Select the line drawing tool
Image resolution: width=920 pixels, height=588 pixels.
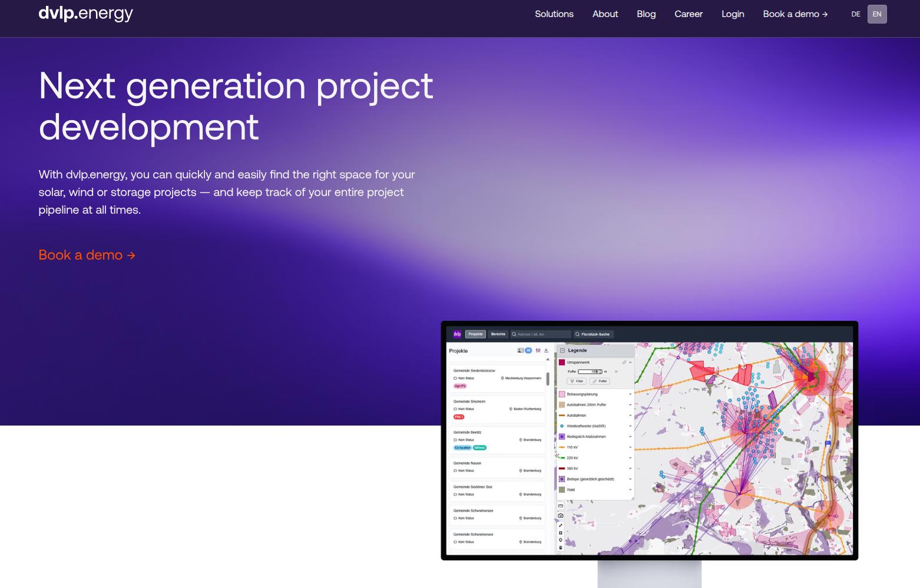tap(560, 525)
